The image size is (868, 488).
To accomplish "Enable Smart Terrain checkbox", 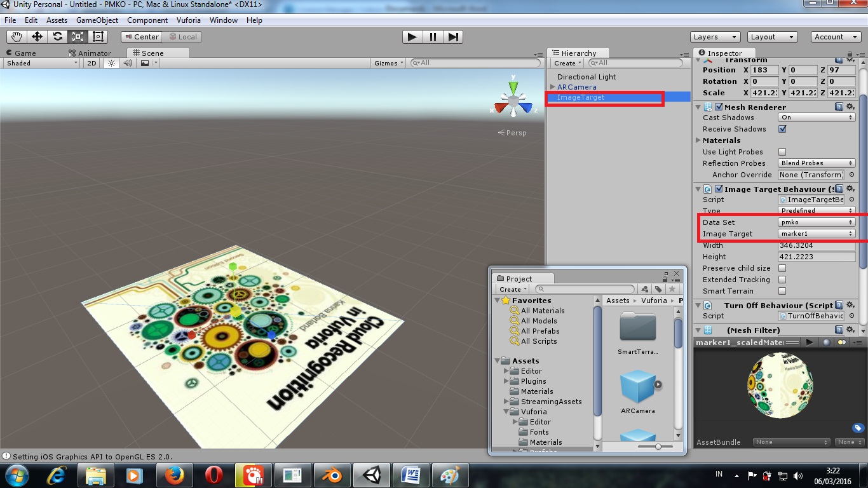I will point(782,291).
